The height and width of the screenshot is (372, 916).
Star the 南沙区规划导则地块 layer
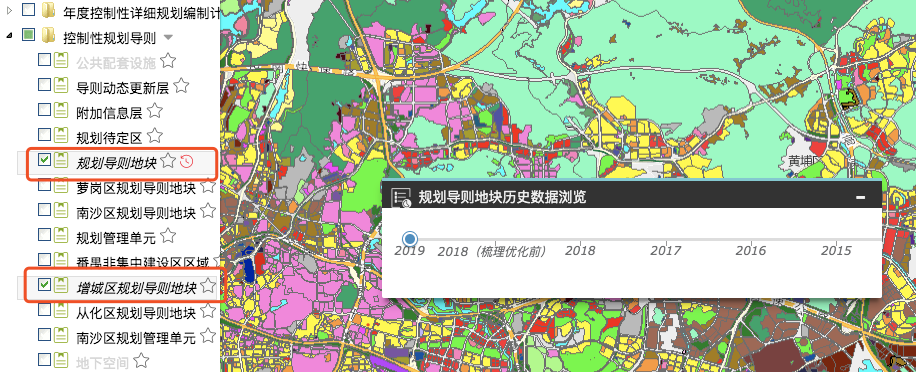coord(209,211)
